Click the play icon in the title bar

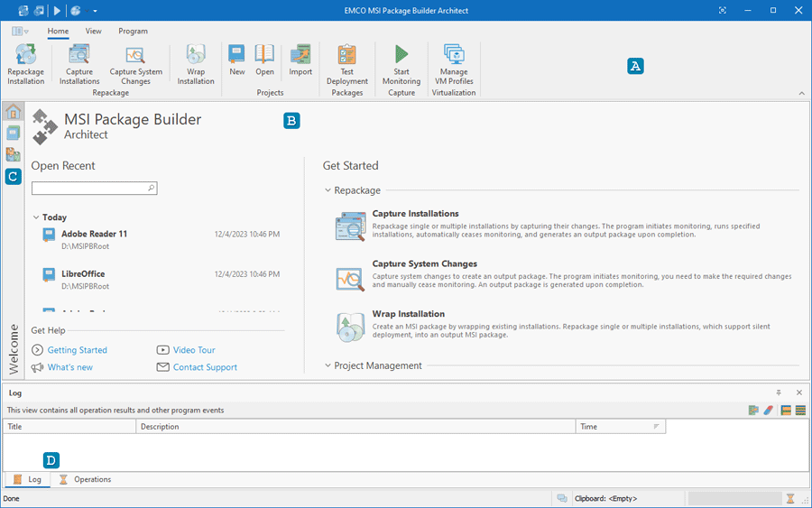[57, 10]
